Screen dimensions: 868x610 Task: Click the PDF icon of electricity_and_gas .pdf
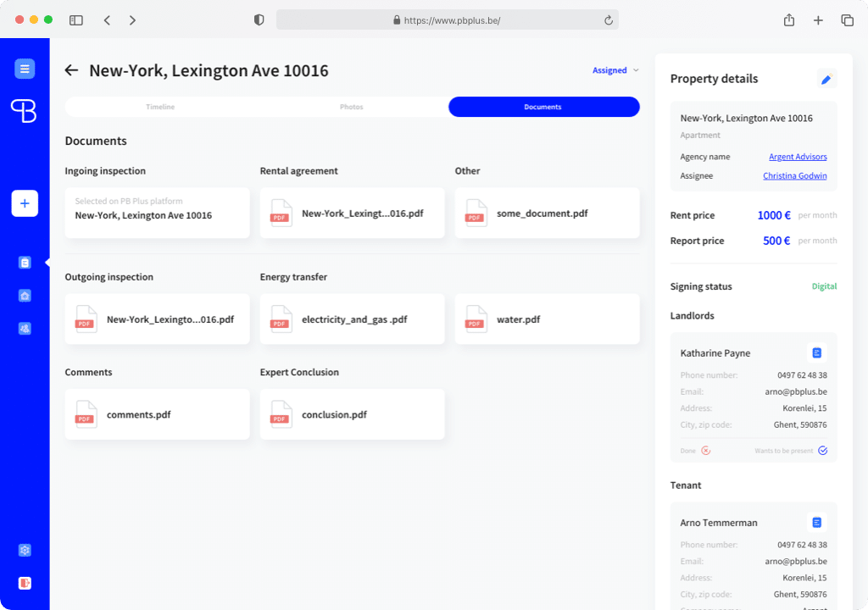281,319
